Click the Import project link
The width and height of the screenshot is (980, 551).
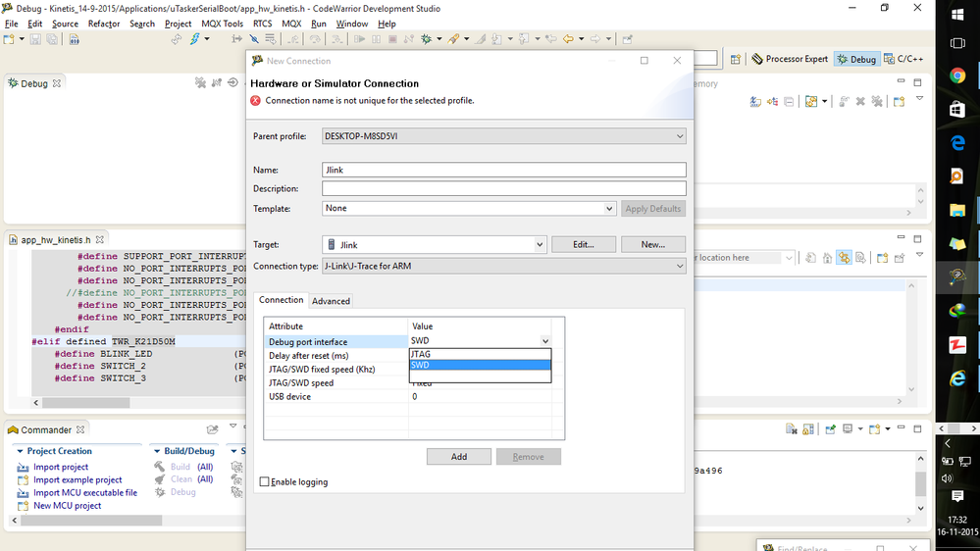click(x=61, y=467)
